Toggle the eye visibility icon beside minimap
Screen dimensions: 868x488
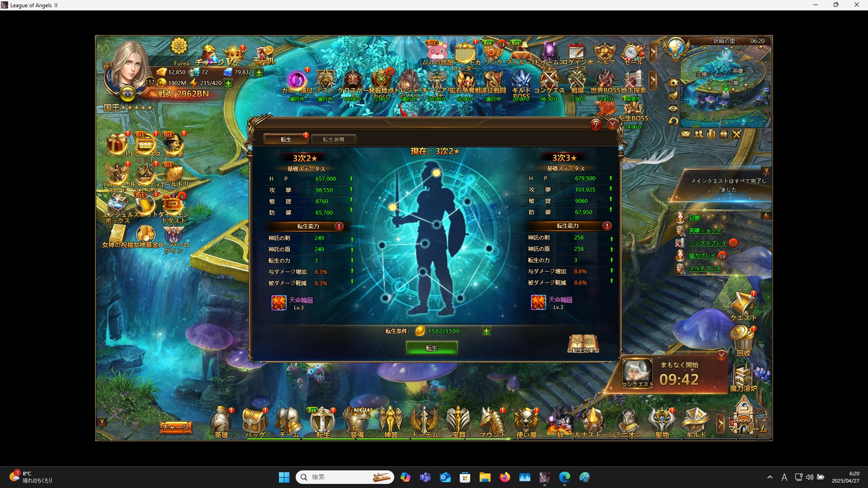coord(673,108)
